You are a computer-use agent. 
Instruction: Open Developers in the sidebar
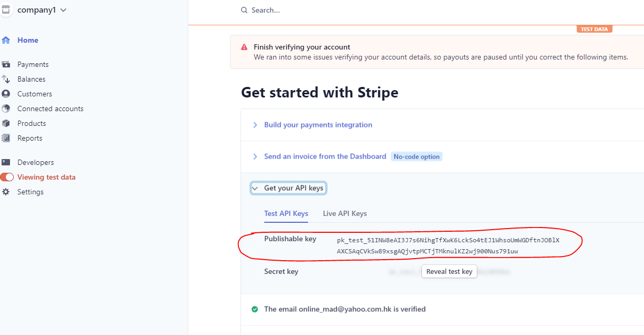pos(35,162)
